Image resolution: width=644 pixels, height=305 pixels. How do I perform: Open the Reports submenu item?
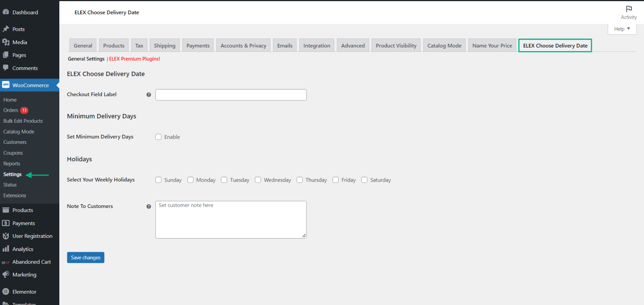12,163
